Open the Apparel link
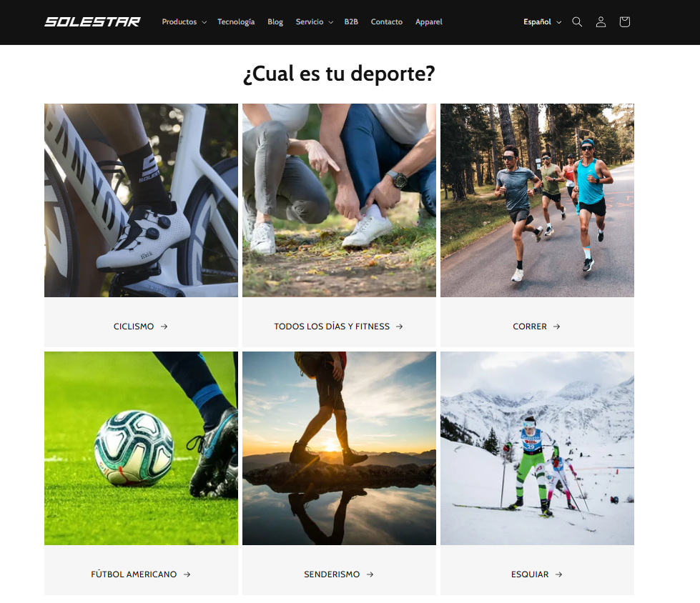The height and width of the screenshot is (603, 700). tap(428, 22)
